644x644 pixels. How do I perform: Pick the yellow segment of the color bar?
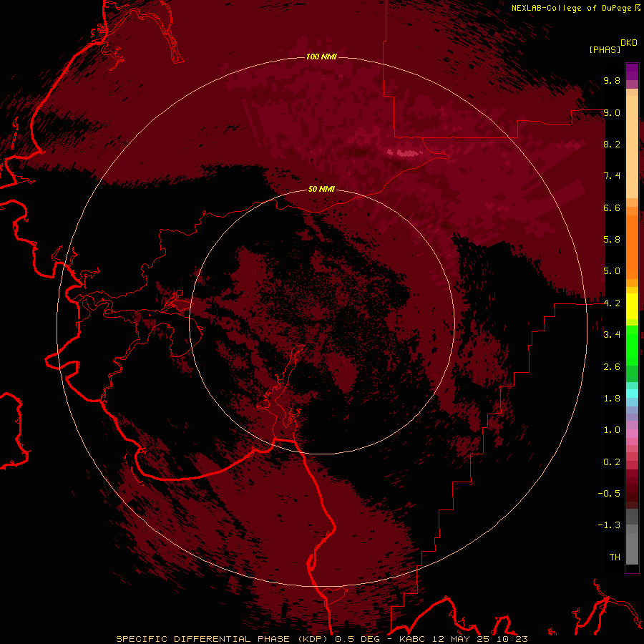632,306
